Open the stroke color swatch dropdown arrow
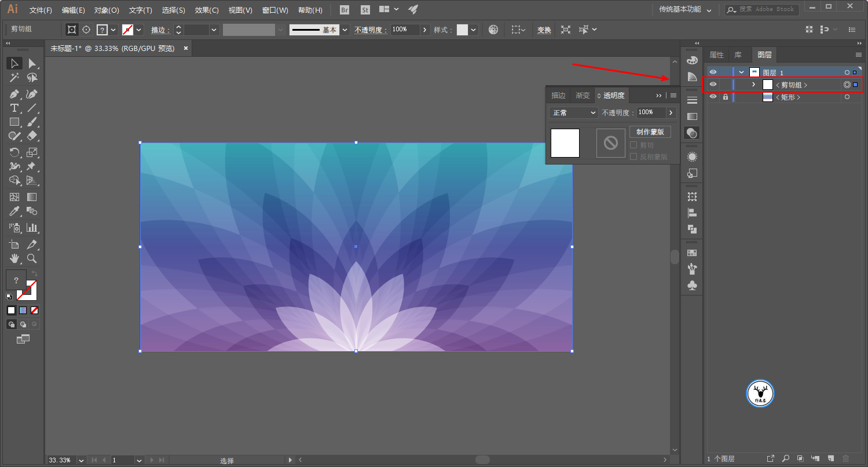The width and height of the screenshot is (868, 467). (x=139, y=30)
